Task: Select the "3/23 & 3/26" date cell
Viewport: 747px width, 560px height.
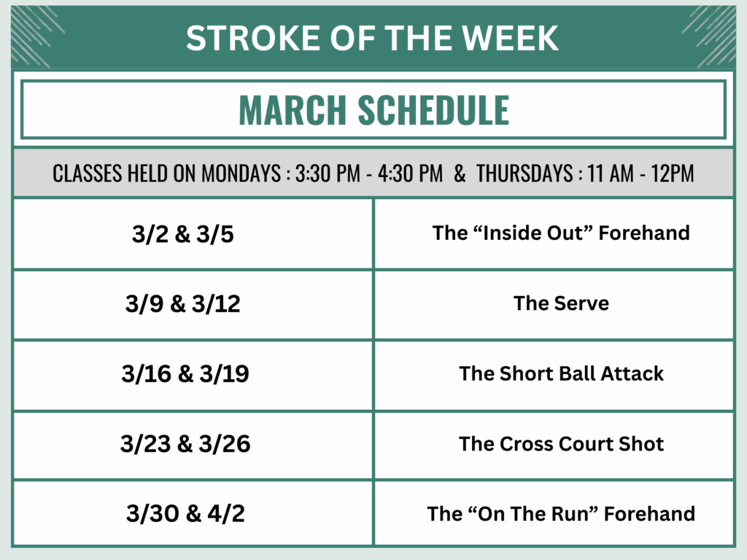Action: 185,444
